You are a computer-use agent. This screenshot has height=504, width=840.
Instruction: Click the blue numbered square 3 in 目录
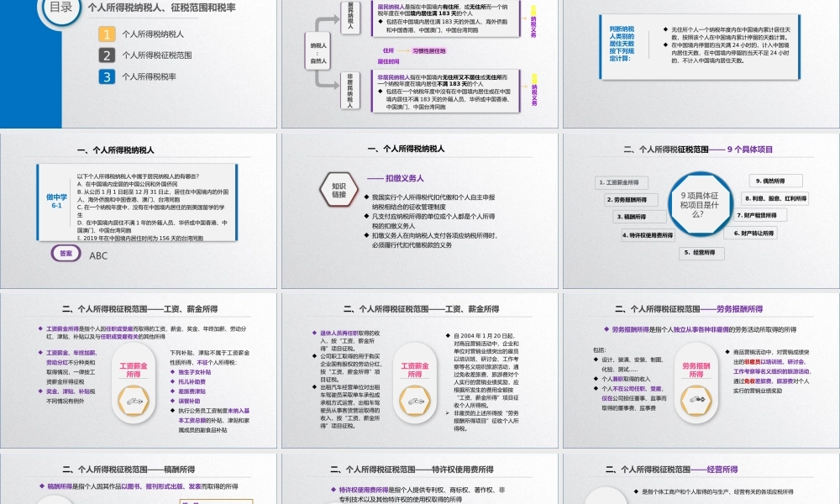(x=107, y=76)
